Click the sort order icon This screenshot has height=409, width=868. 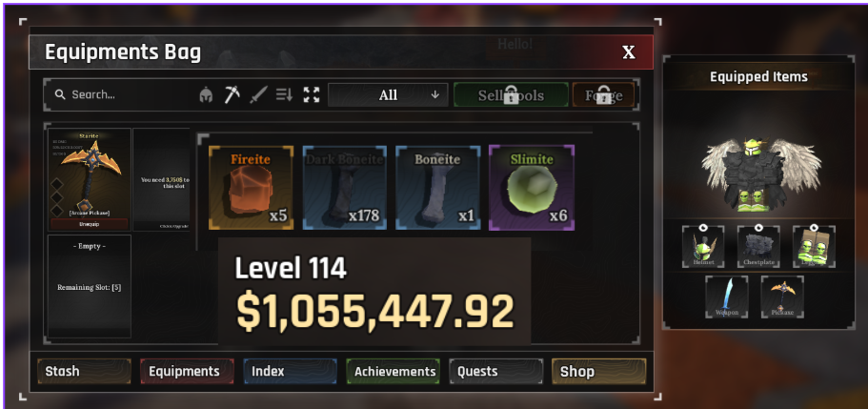click(x=285, y=94)
